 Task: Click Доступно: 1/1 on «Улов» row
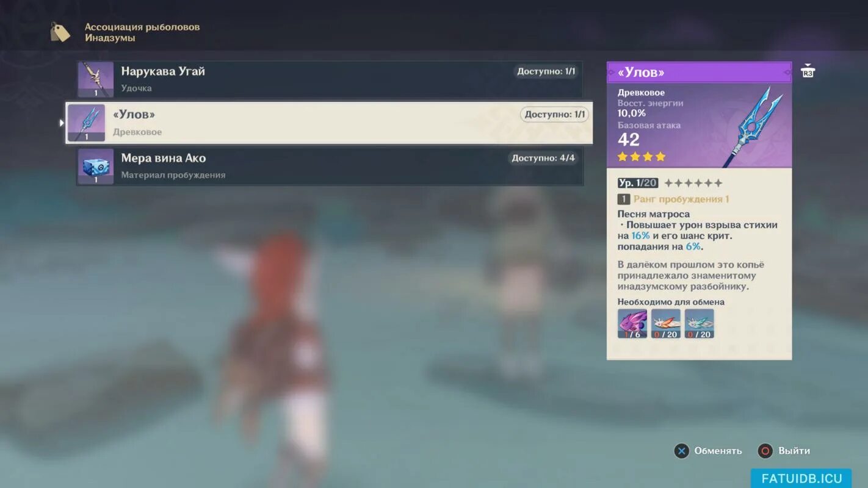(555, 115)
